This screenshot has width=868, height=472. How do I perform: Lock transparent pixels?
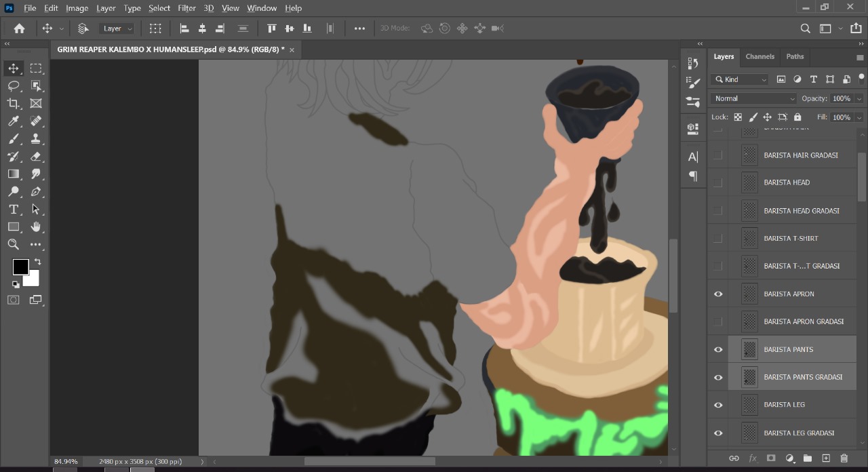738,117
